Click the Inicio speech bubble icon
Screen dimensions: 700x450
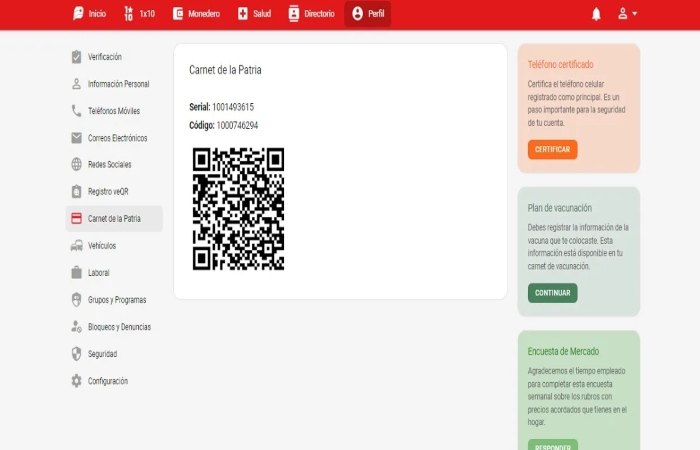point(78,14)
